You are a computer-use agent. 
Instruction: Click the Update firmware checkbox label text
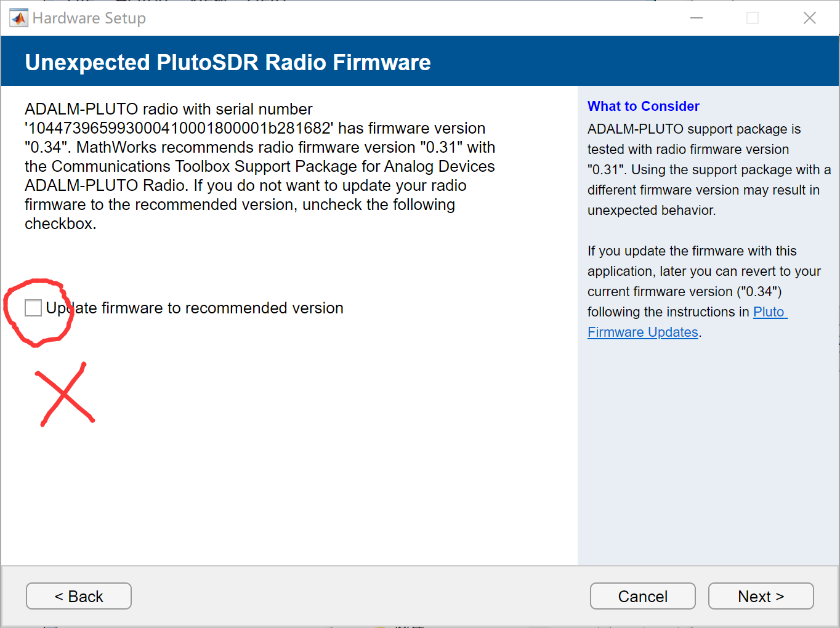193,308
